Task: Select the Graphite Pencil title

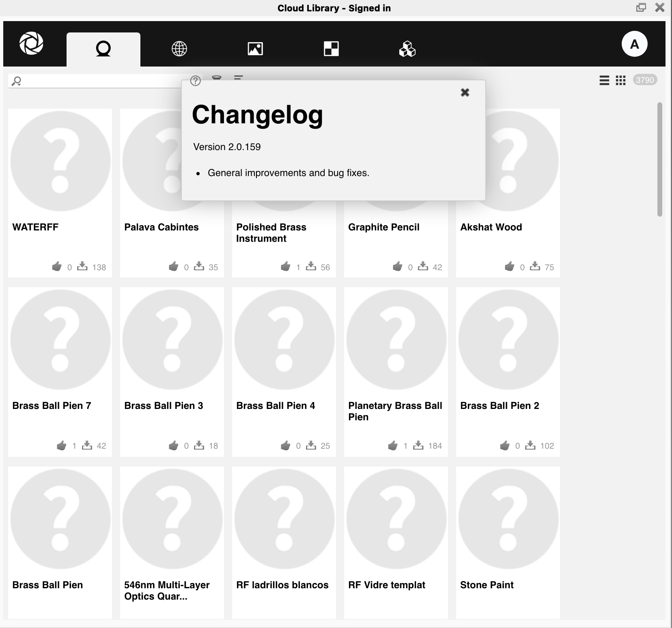Action: [383, 227]
